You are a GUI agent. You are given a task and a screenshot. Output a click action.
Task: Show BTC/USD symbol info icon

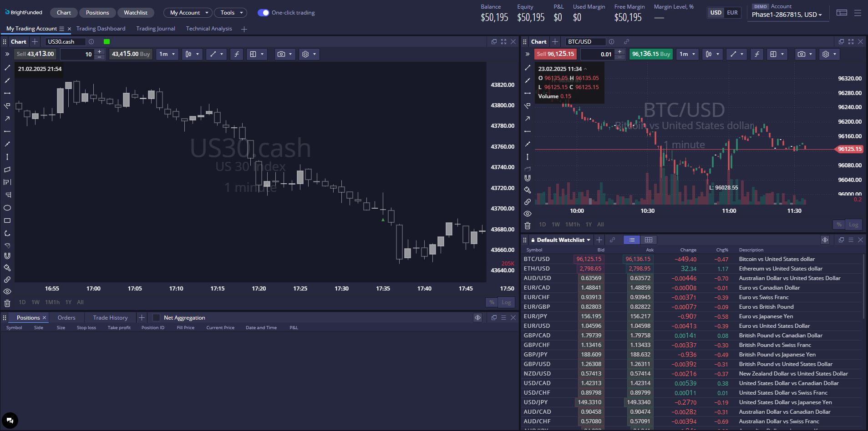tap(611, 41)
